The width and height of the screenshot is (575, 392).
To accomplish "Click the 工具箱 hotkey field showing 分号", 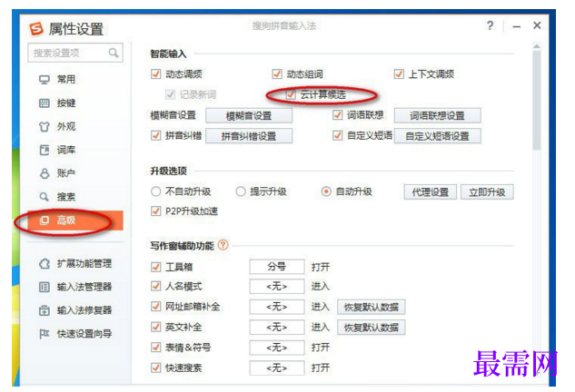I will coord(277,267).
